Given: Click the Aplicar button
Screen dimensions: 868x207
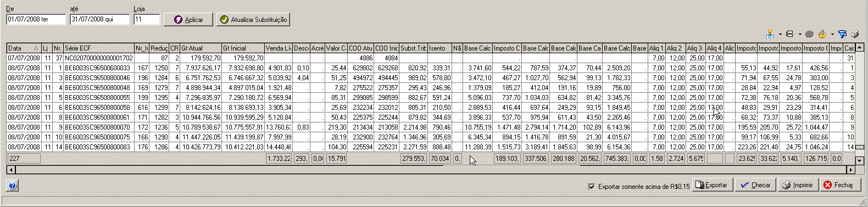Looking at the screenshot, I should click(188, 19).
